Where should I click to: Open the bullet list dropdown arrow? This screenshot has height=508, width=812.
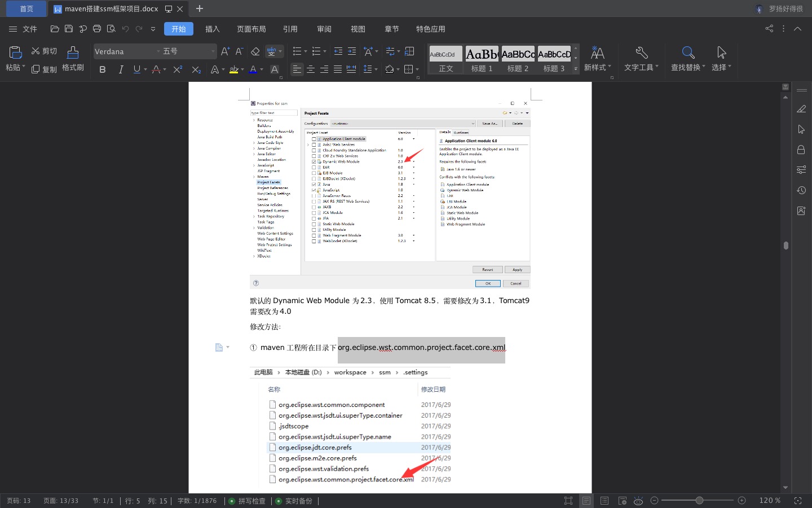coord(306,51)
